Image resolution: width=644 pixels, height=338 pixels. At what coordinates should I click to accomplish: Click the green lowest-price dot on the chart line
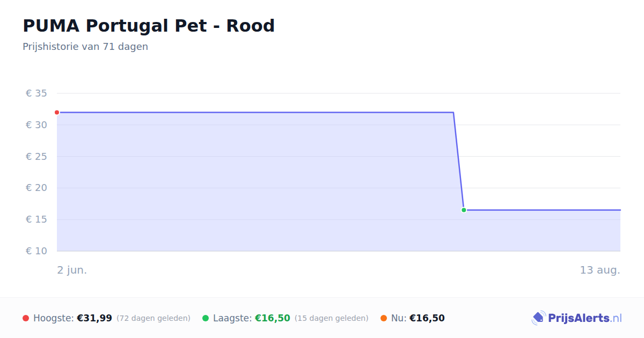464,210
